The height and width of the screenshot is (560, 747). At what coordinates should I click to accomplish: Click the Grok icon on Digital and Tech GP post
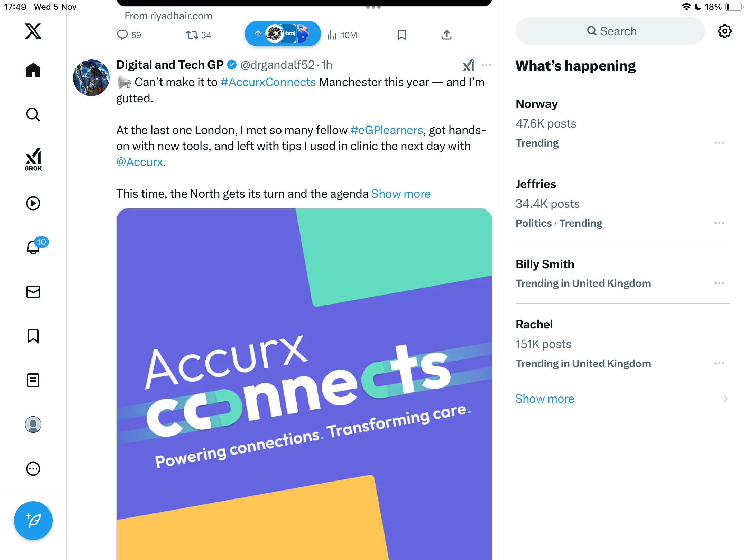468,65
